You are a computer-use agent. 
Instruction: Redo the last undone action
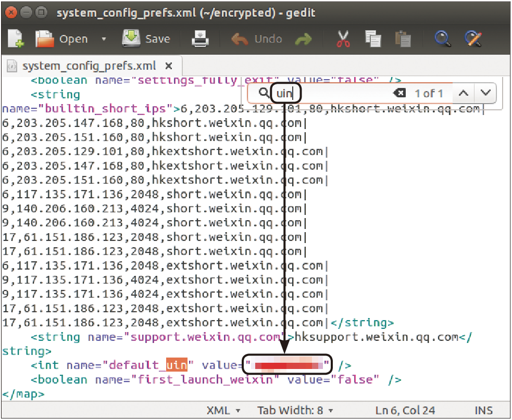pyautogui.click(x=303, y=40)
